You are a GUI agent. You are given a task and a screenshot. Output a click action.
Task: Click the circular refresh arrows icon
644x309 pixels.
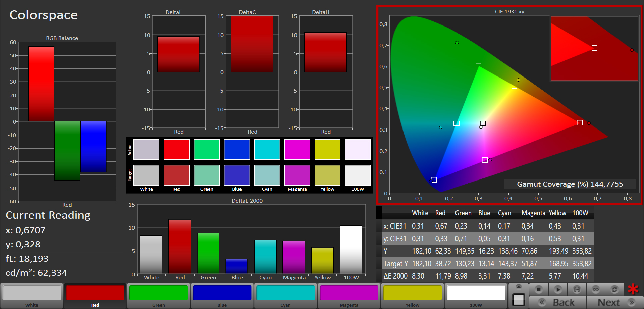click(x=614, y=289)
